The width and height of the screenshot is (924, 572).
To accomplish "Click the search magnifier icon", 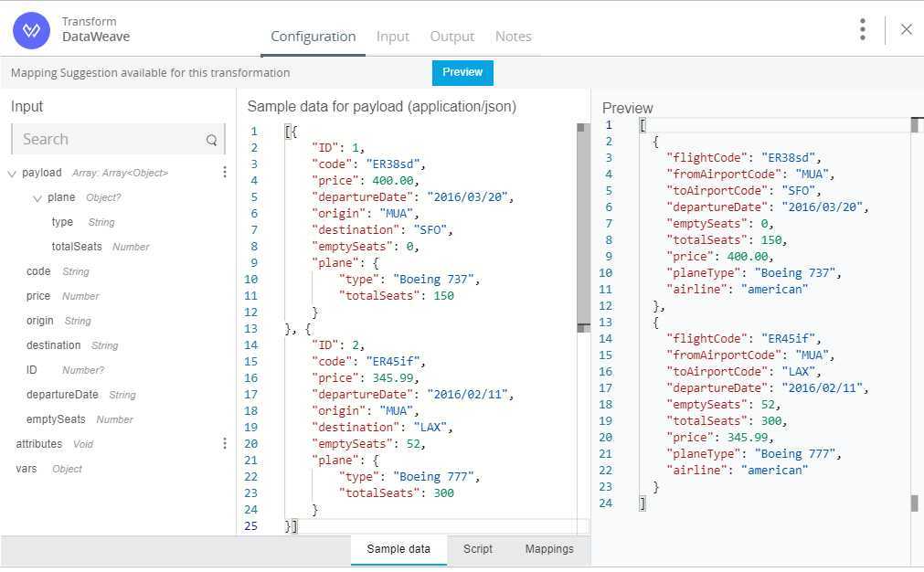I will [212, 140].
